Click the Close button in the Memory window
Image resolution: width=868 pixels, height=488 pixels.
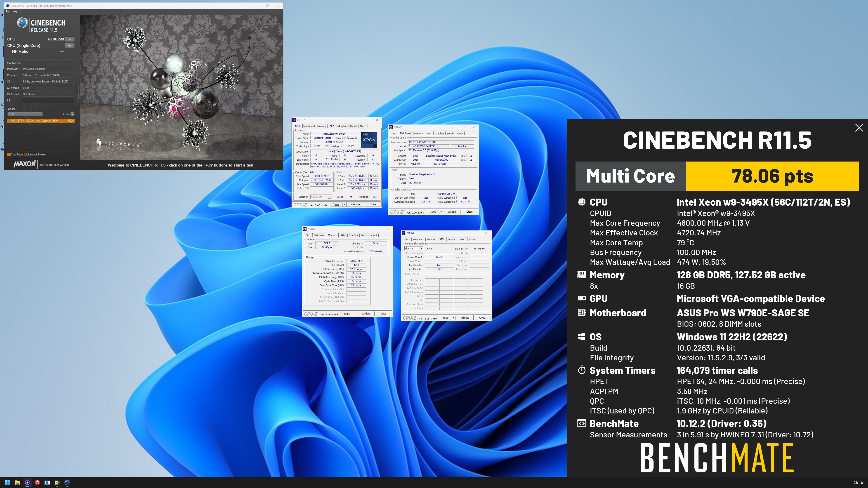383,314
